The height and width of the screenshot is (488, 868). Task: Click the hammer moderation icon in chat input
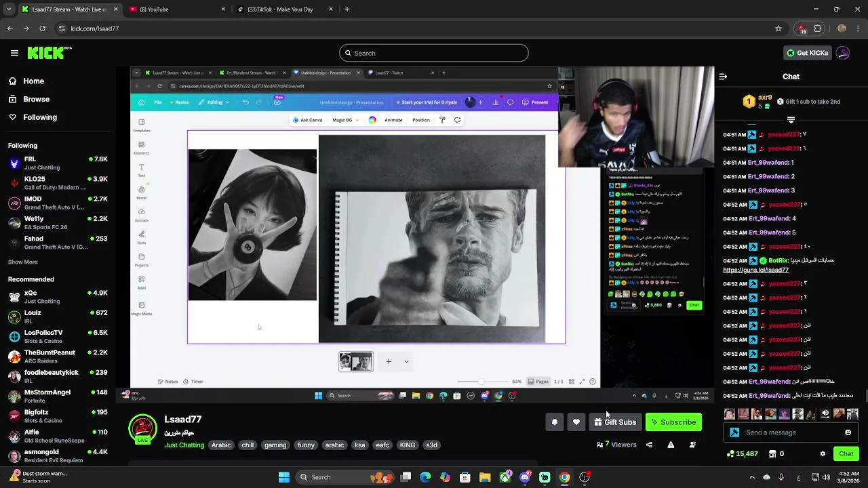734,432
